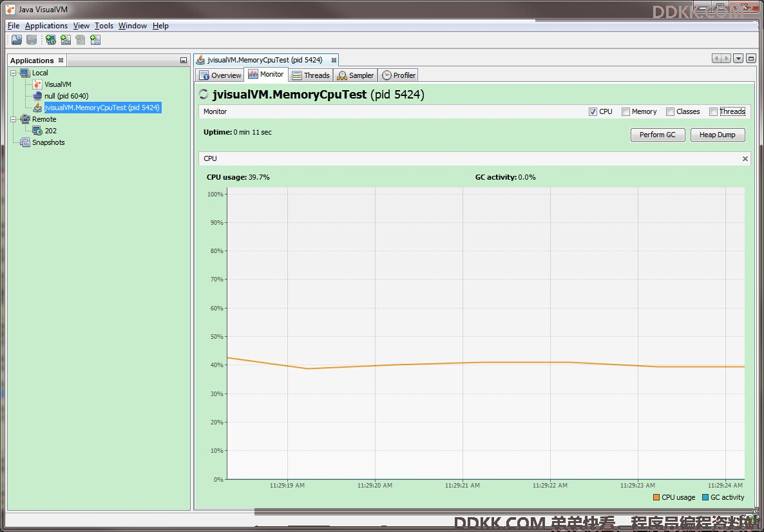This screenshot has height=532, width=764.
Task: Open the View menu
Action: [81, 26]
